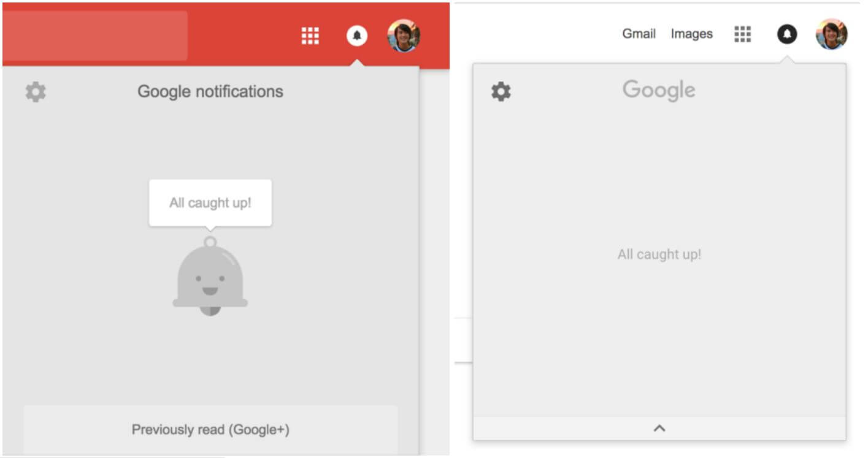Click empty panel area below the smiling bell
The image size is (868, 458).
210,362
